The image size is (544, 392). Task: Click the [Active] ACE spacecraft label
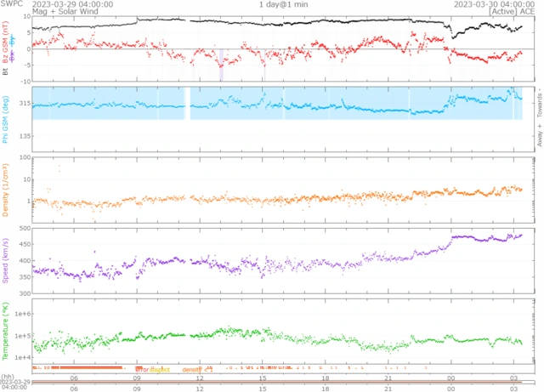click(x=512, y=11)
